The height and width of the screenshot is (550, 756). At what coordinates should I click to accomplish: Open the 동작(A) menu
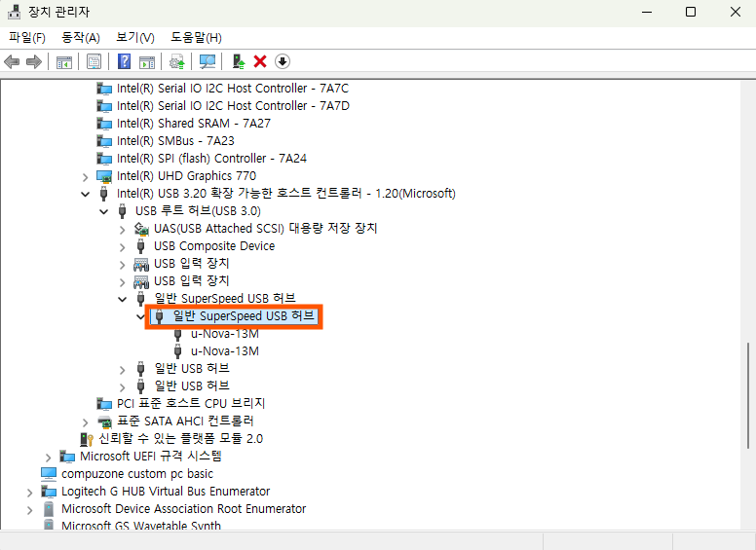pos(80,37)
